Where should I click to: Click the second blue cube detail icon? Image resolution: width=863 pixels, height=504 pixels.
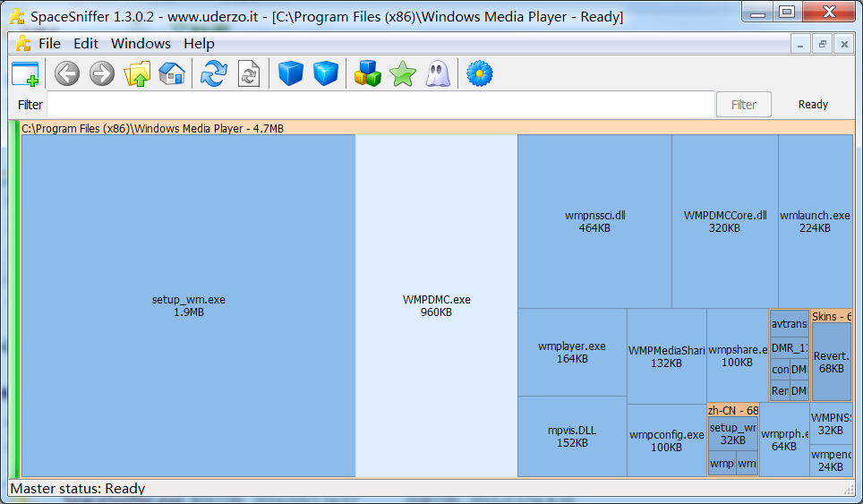326,73
